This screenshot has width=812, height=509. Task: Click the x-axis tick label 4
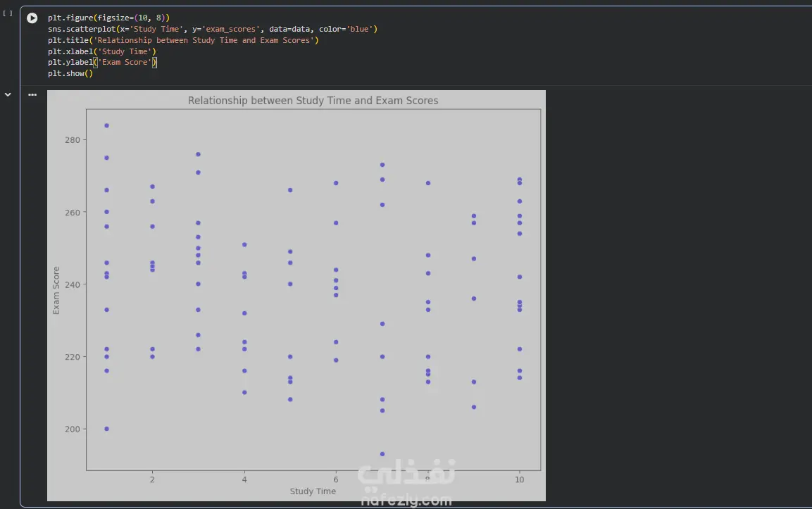pyautogui.click(x=244, y=479)
